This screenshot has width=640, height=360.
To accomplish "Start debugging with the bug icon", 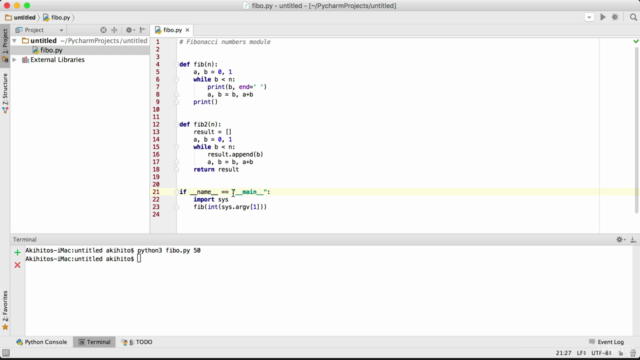I will pos(615,17).
